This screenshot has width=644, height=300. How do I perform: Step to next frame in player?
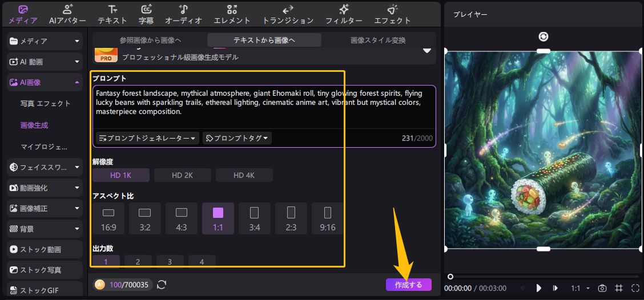pos(556,288)
